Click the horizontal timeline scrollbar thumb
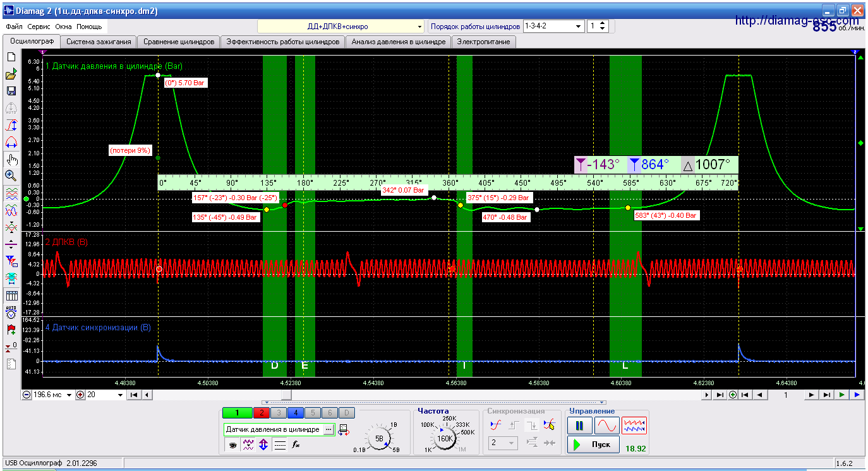Viewport: 868px width, 471px height. point(286,395)
